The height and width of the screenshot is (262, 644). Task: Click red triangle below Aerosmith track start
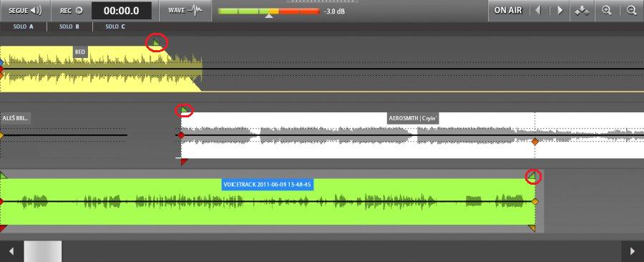pyautogui.click(x=184, y=162)
